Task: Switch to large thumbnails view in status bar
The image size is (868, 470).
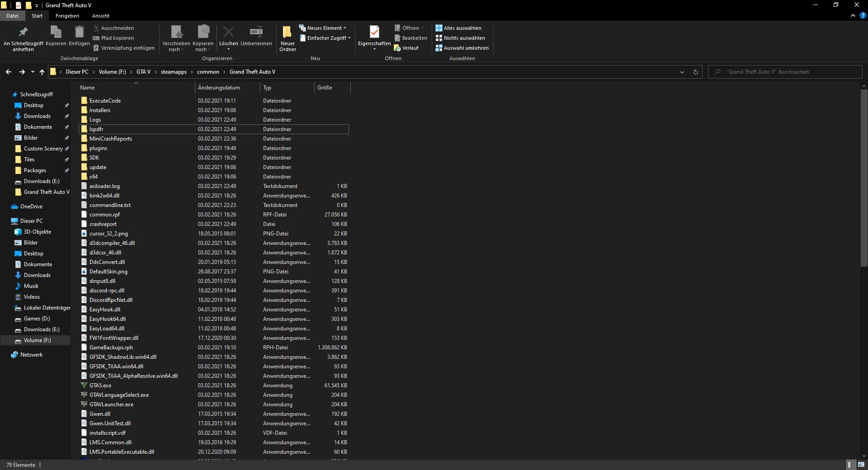Action: 861,465
